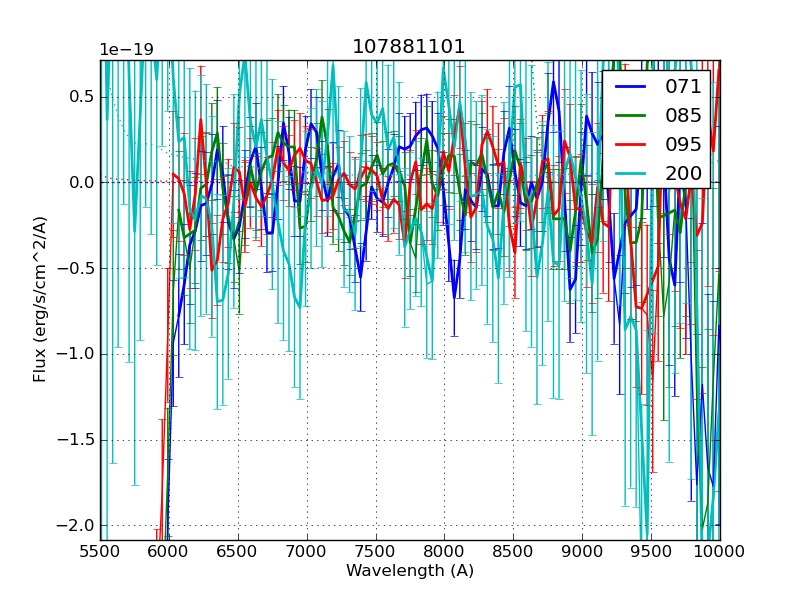Click the cyan line swatch for 200
800x600 pixels.
tap(632, 173)
